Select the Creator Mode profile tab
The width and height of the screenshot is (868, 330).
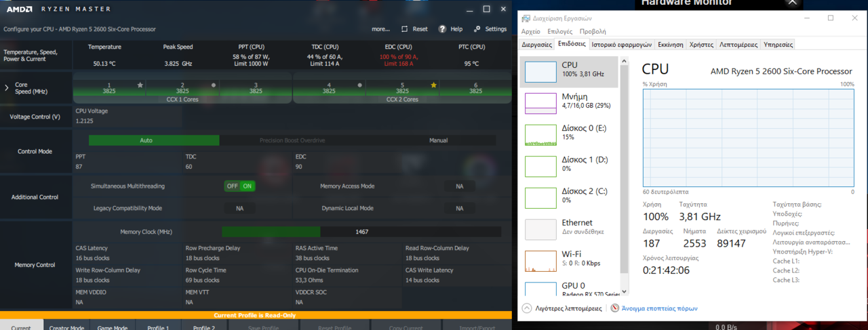[x=66, y=325]
